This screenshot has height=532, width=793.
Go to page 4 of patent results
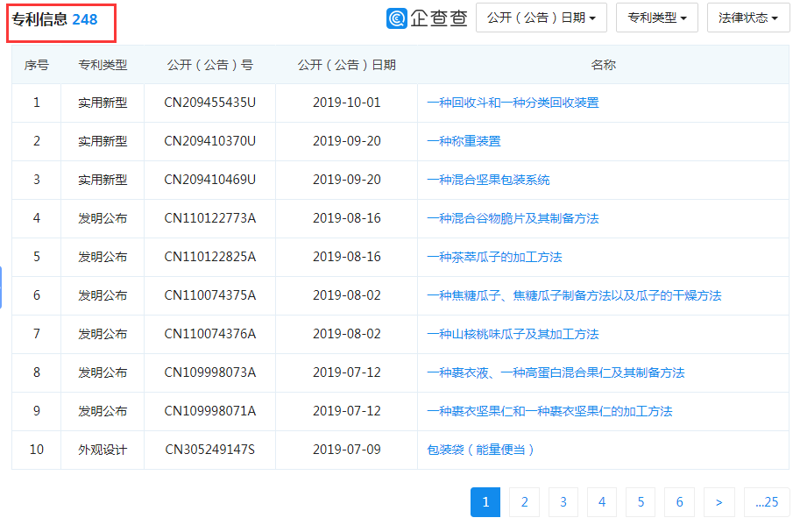[602, 501]
